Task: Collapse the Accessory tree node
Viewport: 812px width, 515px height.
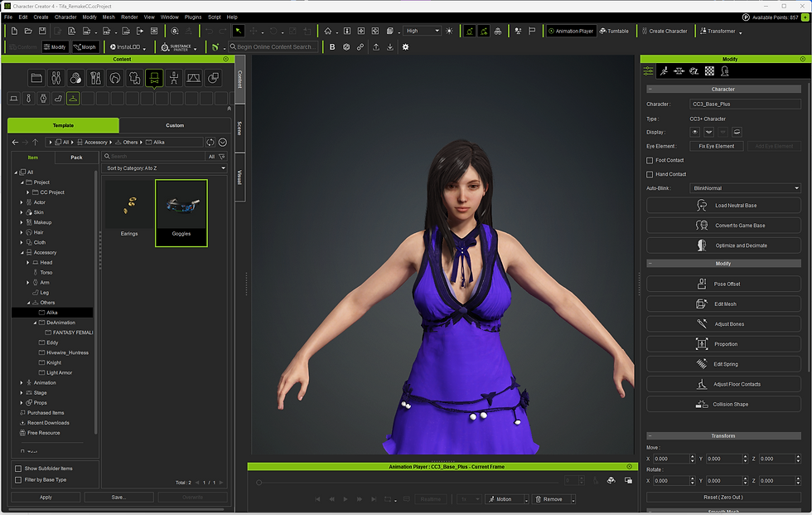Action: [22, 253]
